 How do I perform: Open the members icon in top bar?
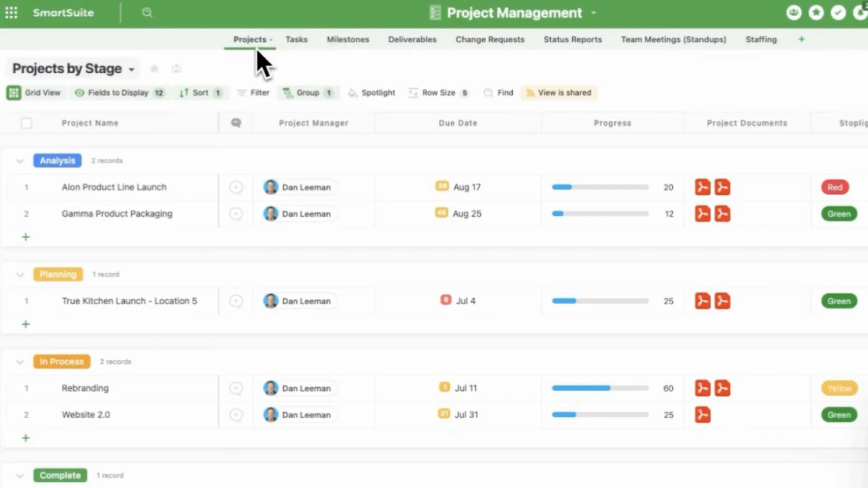[x=794, y=12]
